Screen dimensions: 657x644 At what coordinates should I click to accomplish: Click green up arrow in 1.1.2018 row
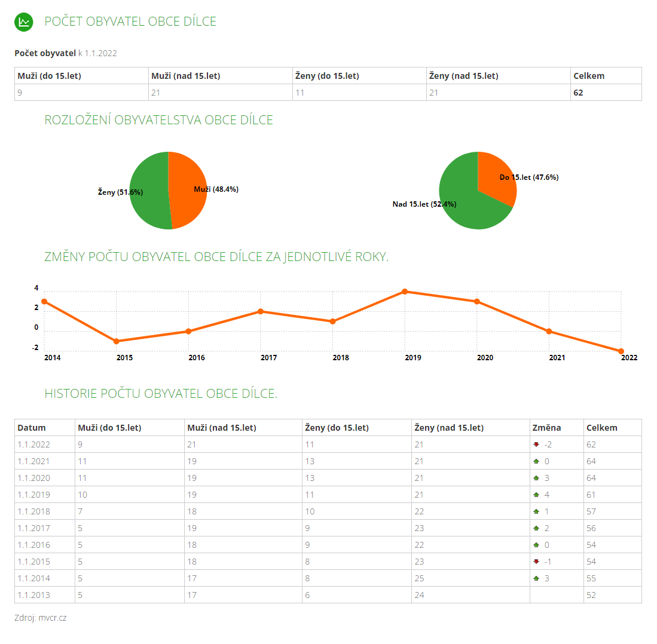click(536, 511)
